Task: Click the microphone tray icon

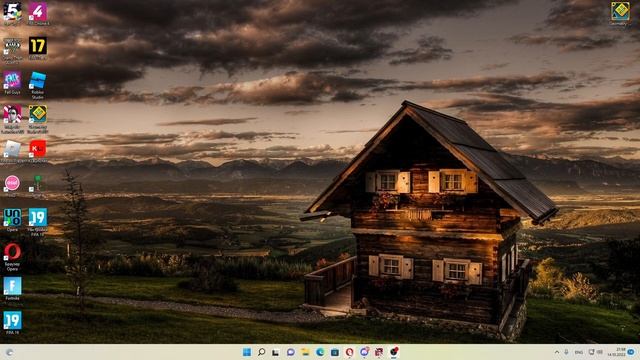Action: click(x=567, y=352)
